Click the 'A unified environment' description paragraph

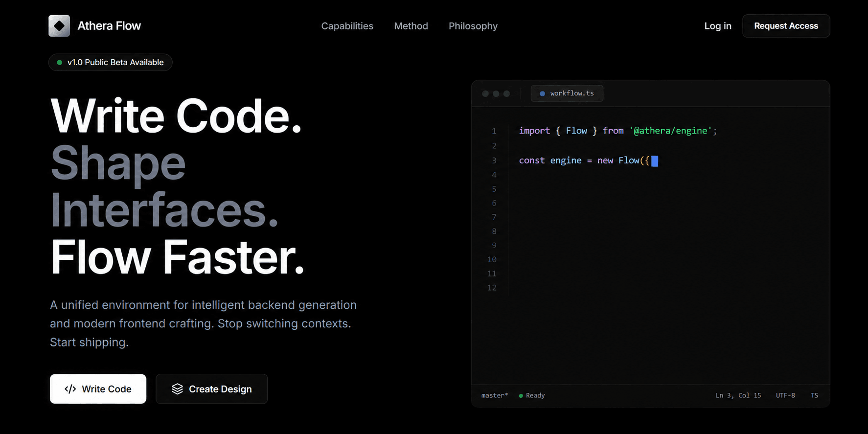pos(204,323)
